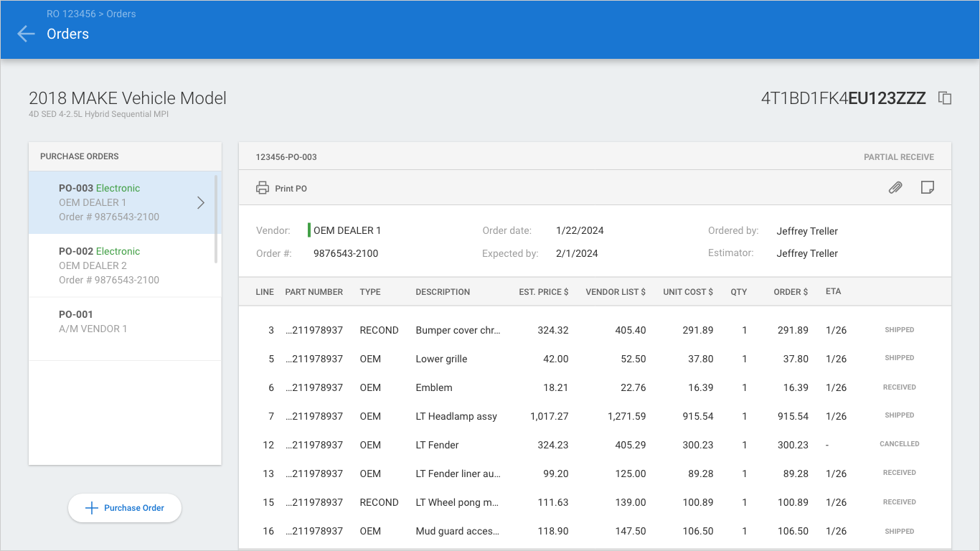Click the 2018 MAKE Vehicle Model title
This screenshot has height=551, width=980.
pyautogui.click(x=128, y=98)
